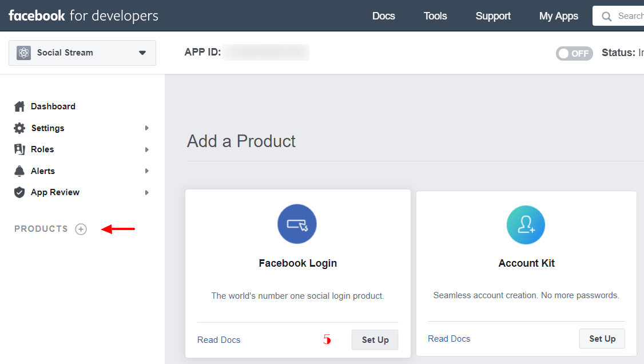Image resolution: width=644 pixels, height=364 pixels.
Task: Click "Seamless account creation. No more passwords." text
Action: (x=526, y=295)
